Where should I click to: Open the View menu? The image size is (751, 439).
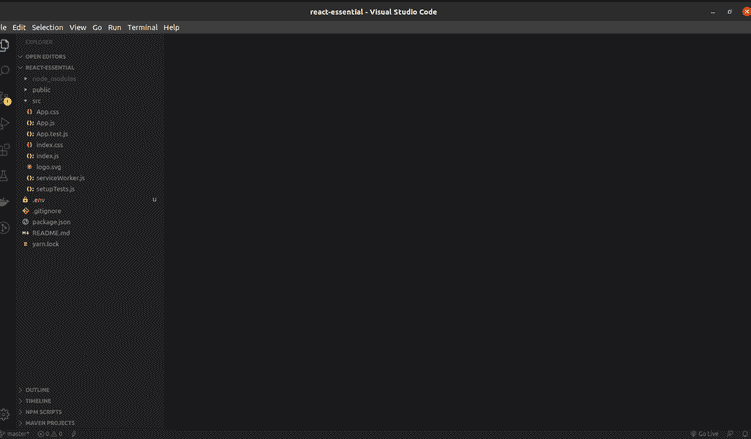point(78,27)
